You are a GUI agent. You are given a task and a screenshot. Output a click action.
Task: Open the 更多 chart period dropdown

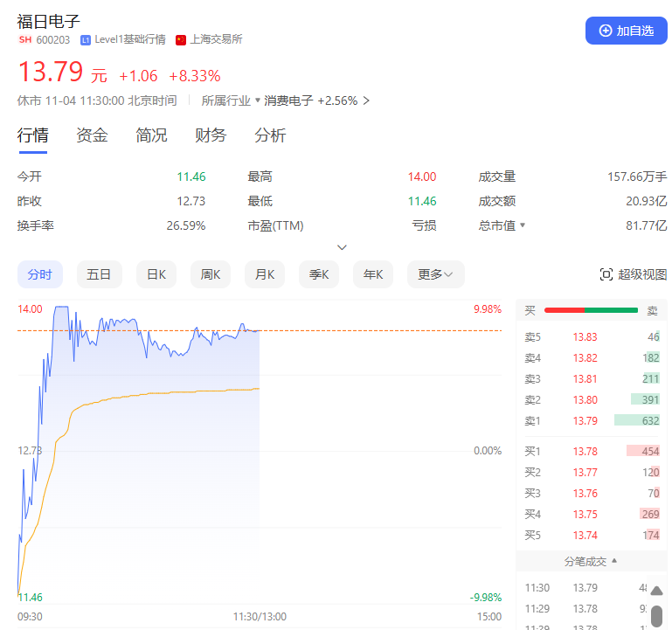click(434, 274)
